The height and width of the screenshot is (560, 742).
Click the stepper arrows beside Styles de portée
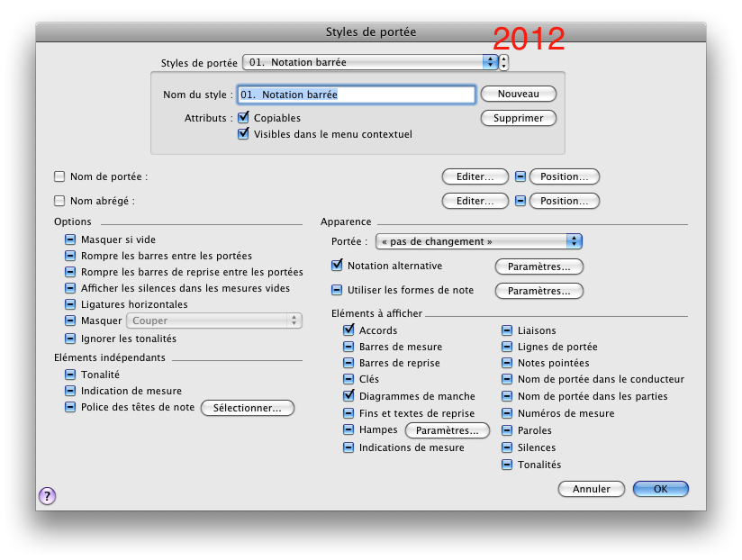click(503, 62)
